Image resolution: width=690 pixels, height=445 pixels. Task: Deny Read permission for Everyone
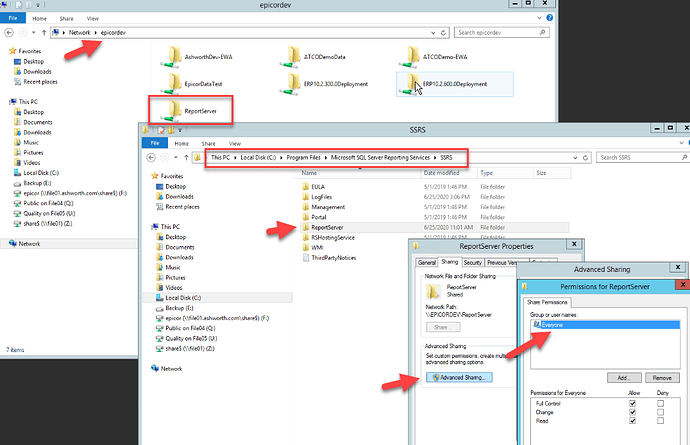[661, 421]
